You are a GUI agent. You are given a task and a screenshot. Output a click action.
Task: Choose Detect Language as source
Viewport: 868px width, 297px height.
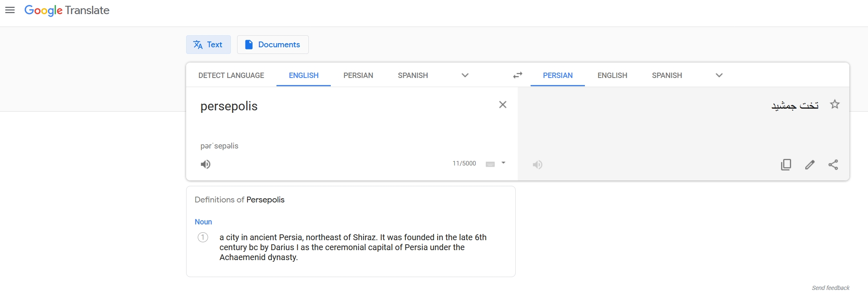[231, 75]
